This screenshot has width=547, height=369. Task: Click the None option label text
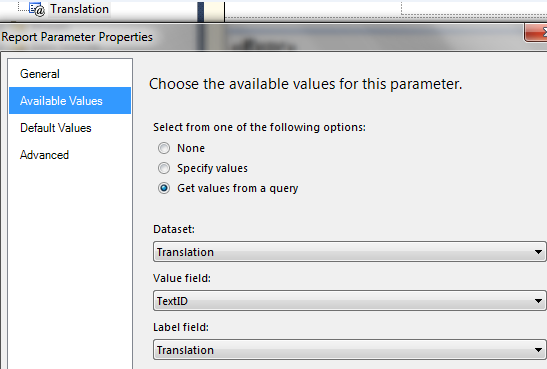pyautogui.click(x=191, y=148)
